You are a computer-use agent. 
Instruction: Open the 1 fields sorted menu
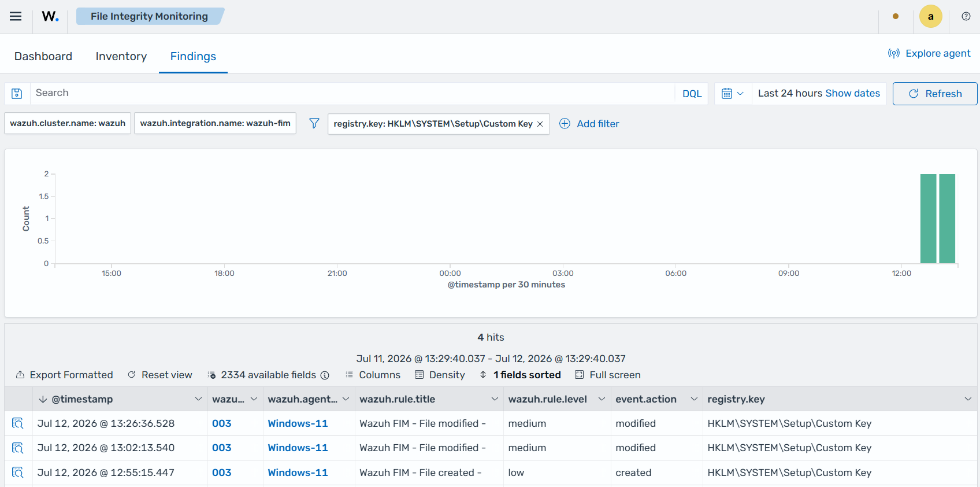click(520, 375)
